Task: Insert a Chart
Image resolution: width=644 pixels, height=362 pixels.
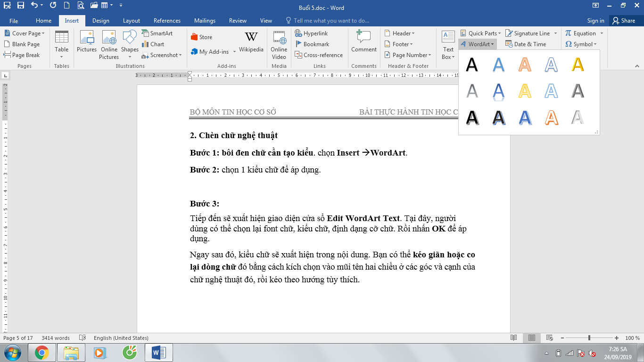Action: 153,44
